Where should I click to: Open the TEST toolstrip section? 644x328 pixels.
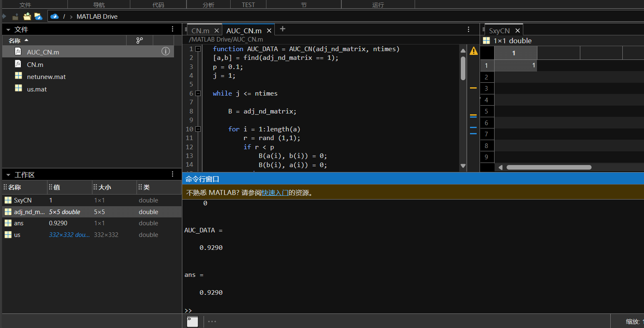[249, 5]
